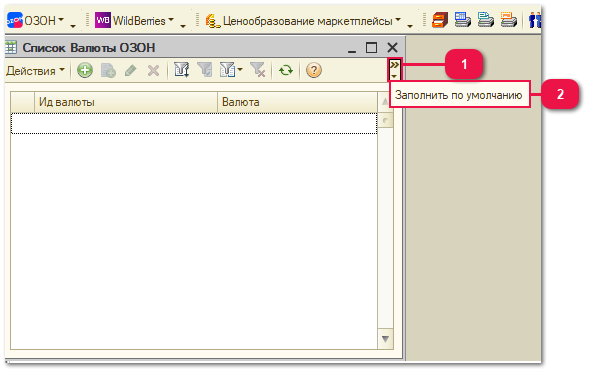The image size is (600, 372).
Task: Click the purple WB logo icon
Action: click(x=103, y=20)
